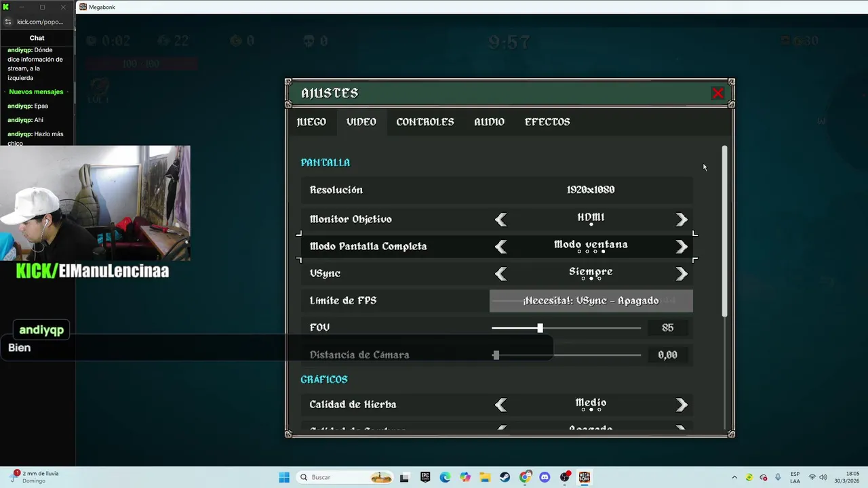868x488 pixels.
Task: Click the Megabonk taskbar icon
Action: tap(585, 477)
